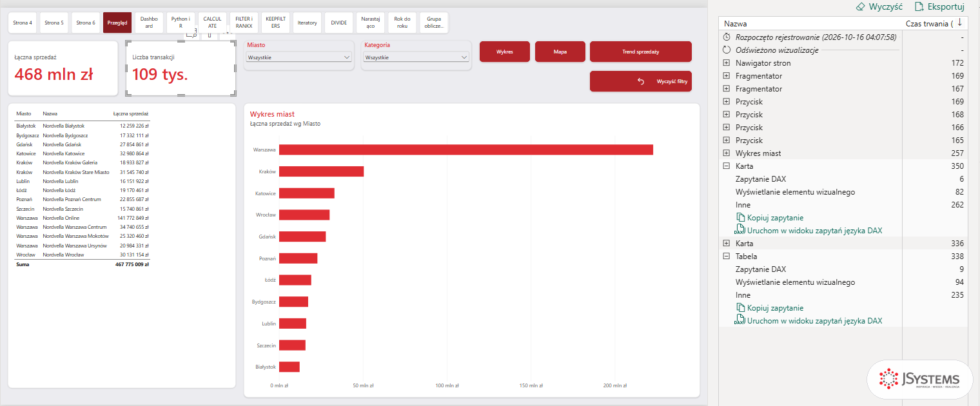The width and height of the screenshot is (980, 406).
Task: Click the Eksportuj export icon
Action: point(919,6)
